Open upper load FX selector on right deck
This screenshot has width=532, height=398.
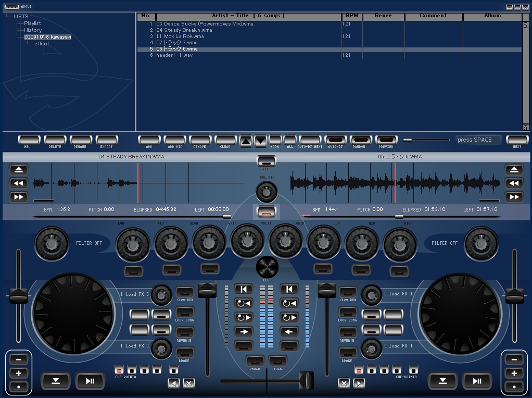point(398,293)
